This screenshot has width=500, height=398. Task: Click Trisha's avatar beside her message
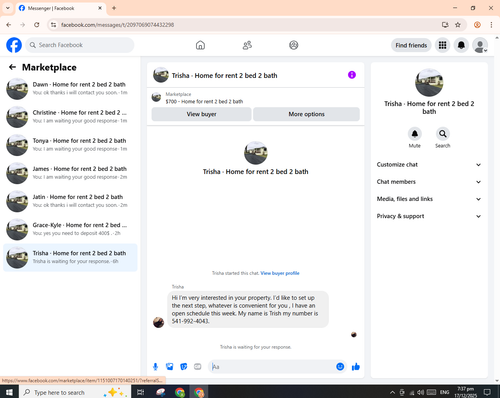(x=158, y=322)
